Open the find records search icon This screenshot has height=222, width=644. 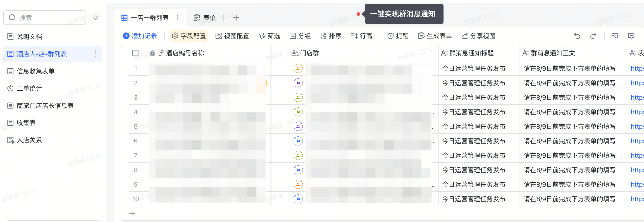coord(615,36)
